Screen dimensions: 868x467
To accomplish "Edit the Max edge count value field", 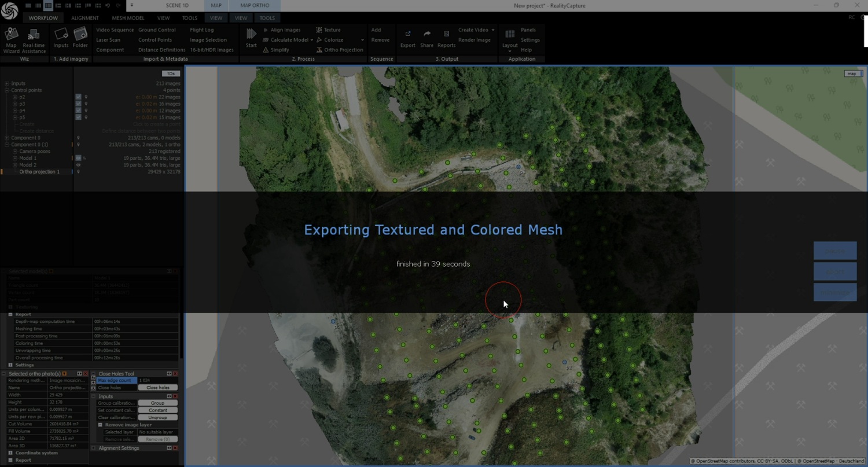I will pos(157,381).
